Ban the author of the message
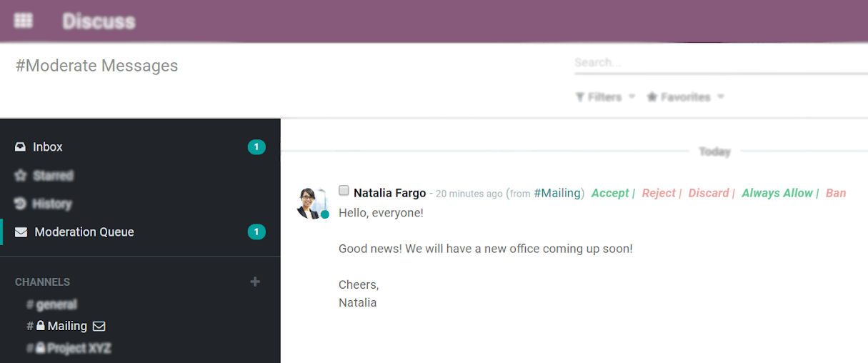The image size is (868, 363). click(836, 193)
